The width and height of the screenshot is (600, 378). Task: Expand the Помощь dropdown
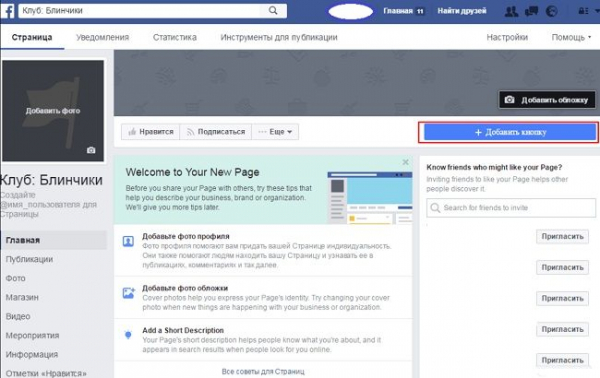point(571,37)
